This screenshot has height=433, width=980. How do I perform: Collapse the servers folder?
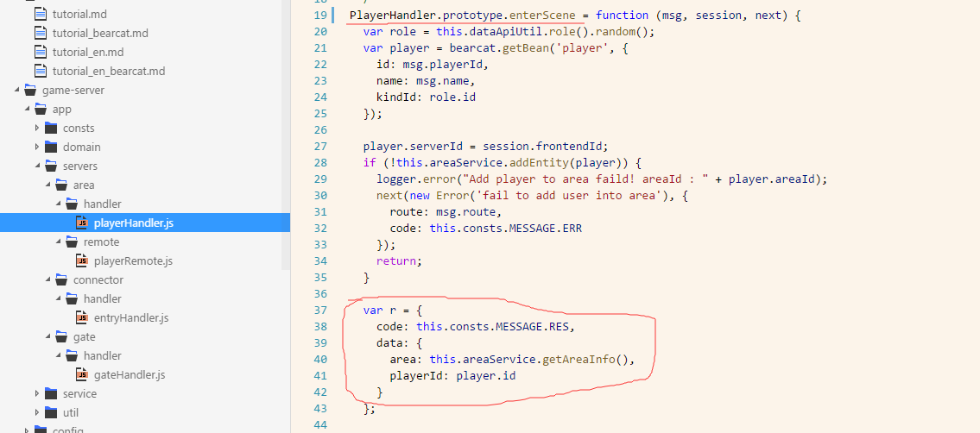tap(37, 166)
